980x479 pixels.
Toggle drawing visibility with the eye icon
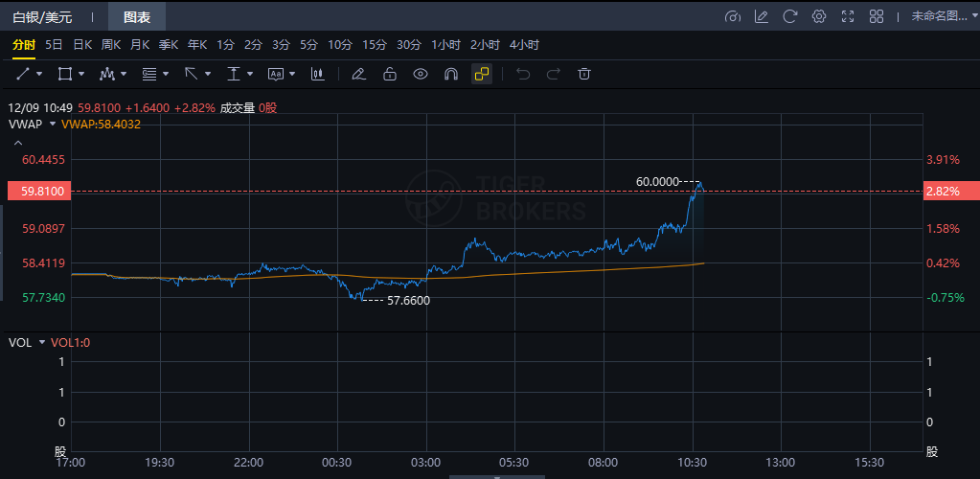[x=420, y=74]
